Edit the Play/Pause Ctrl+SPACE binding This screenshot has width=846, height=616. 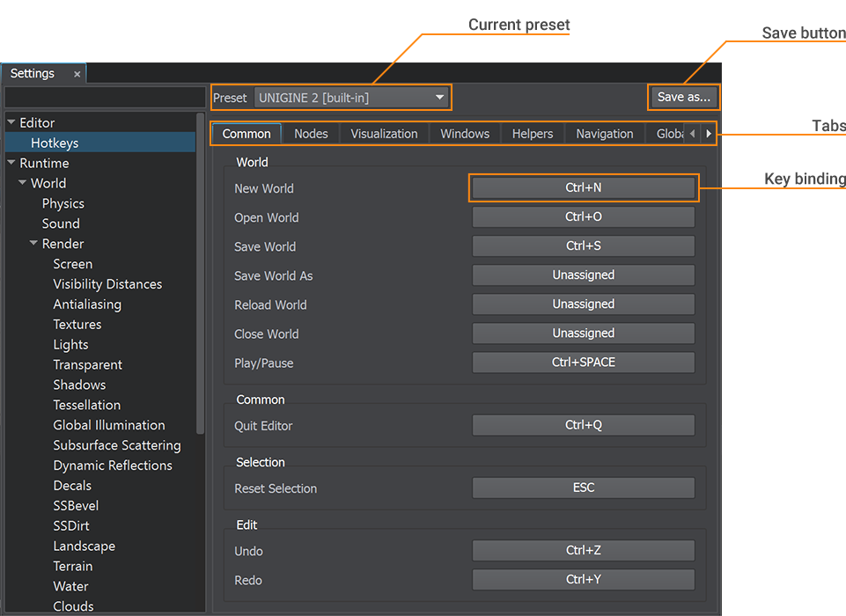click(583, 363)
